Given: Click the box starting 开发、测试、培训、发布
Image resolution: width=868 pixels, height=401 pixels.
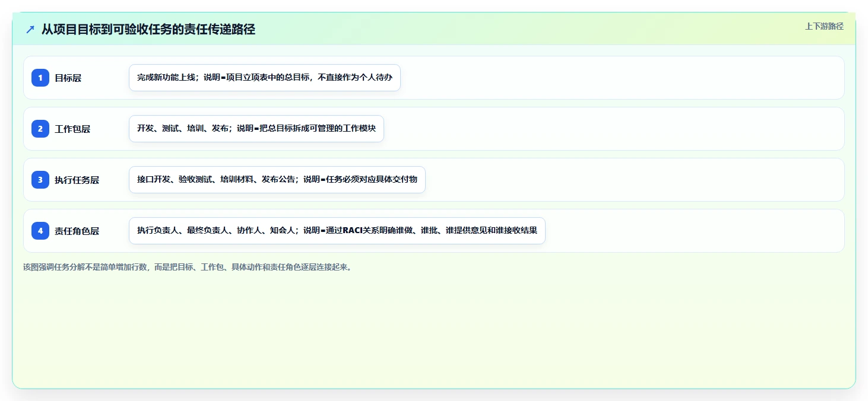Looking at the screenshot, I should (256, 129).
